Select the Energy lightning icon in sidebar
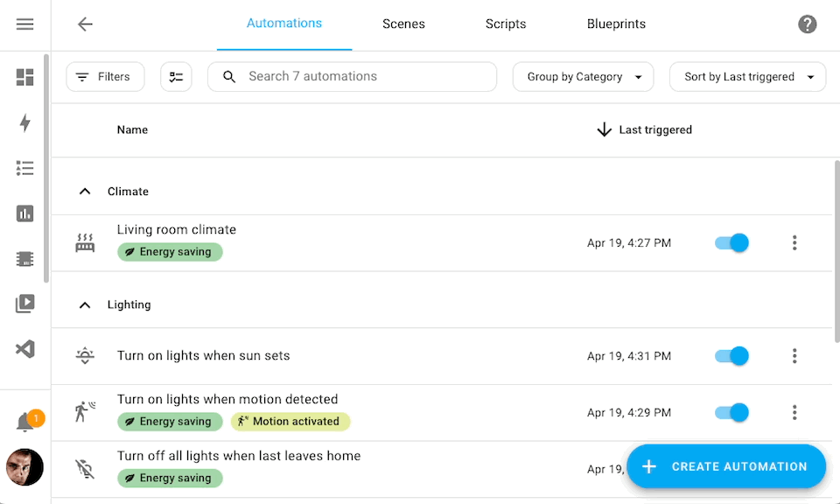This screenshot has width=840, height=504. [x=24, y=122]
